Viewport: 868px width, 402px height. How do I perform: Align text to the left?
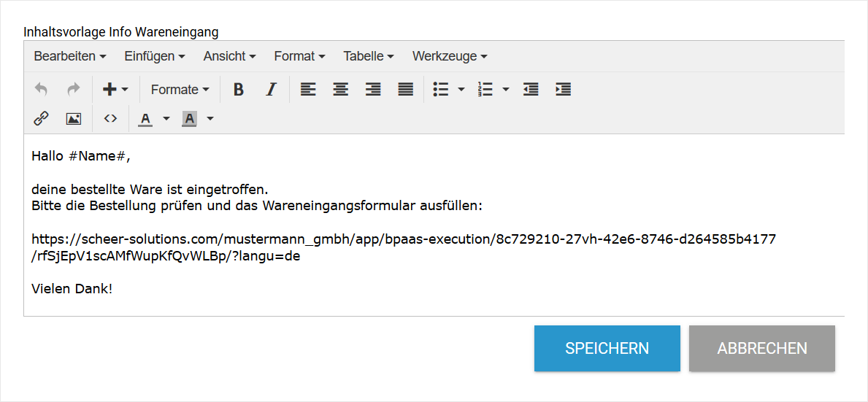pyautogui.click(x=309, y=90)
